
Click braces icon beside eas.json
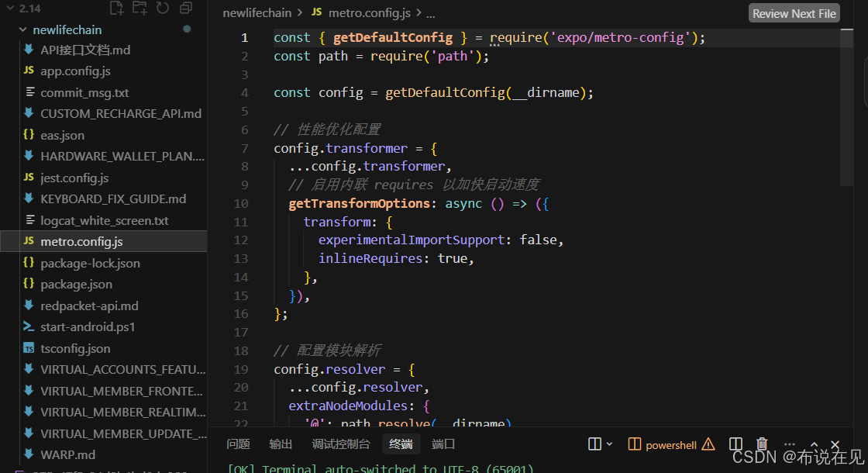(x=29, y=135)
